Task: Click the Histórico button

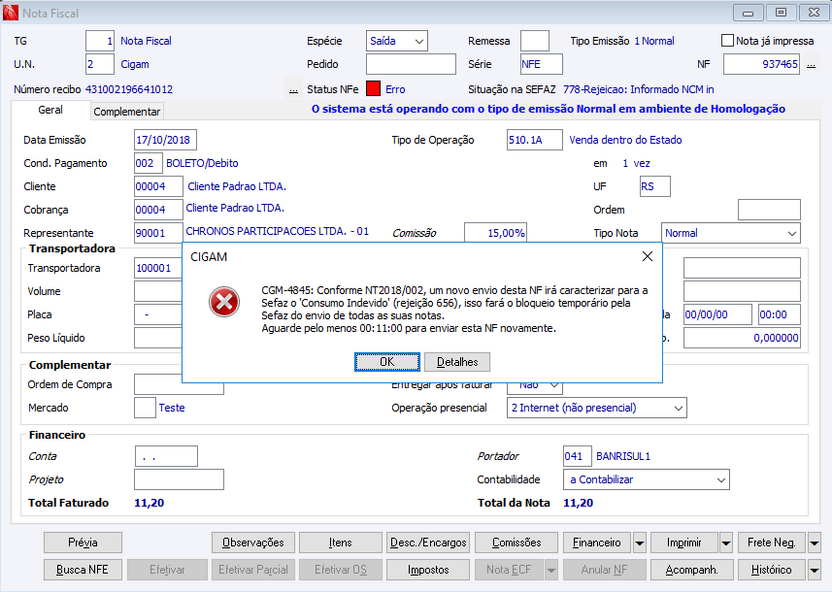Action: click(772, 570)
